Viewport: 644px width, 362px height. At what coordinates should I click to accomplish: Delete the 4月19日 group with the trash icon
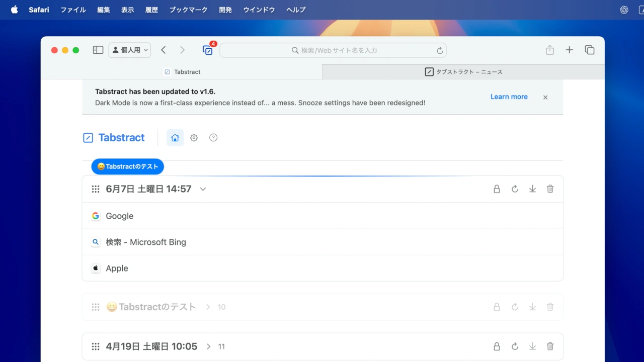click(550, 346)
